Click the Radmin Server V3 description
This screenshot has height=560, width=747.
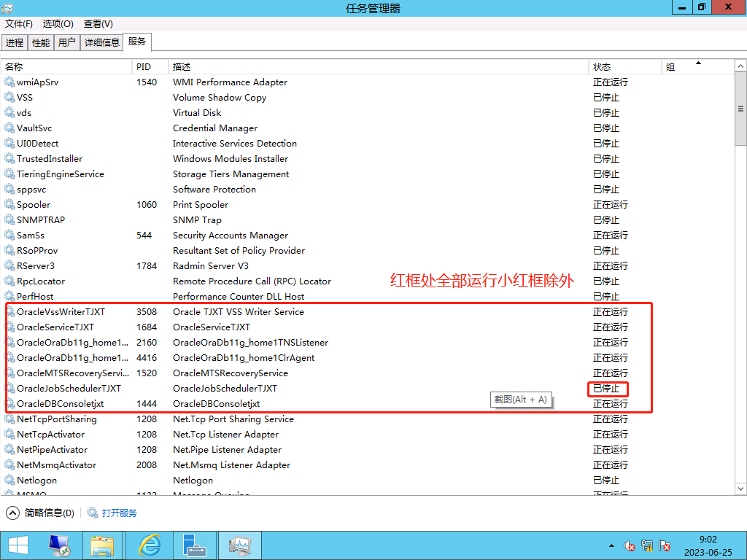pyautogui.click(x=211, y=265)
